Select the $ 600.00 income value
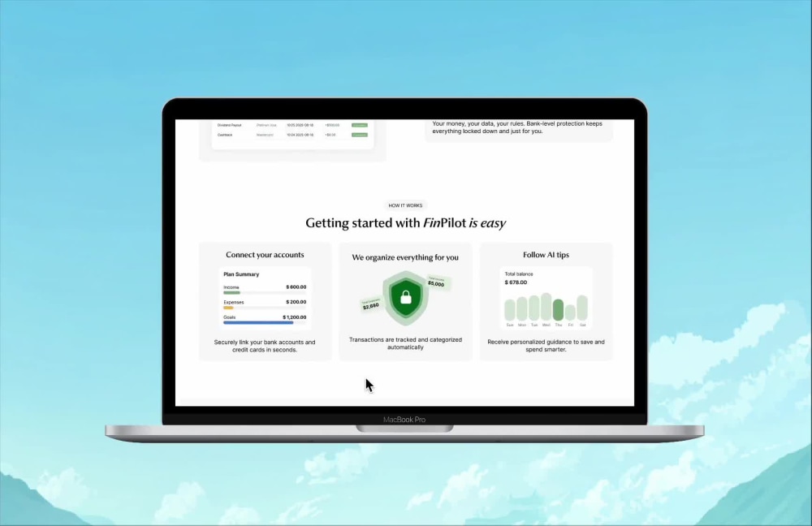812x526 pixels. point(296,287)
